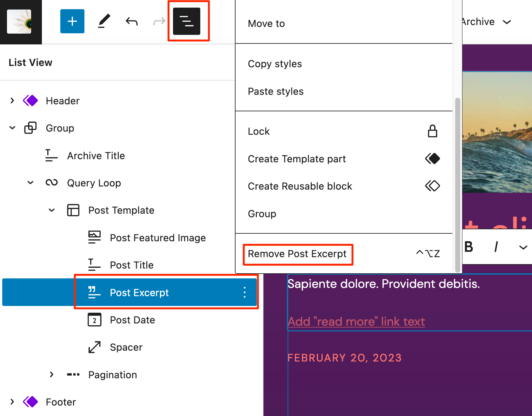Click Lock option in block menu
The height and width of the screenshot is (416, 532).
tap(259, 131)
